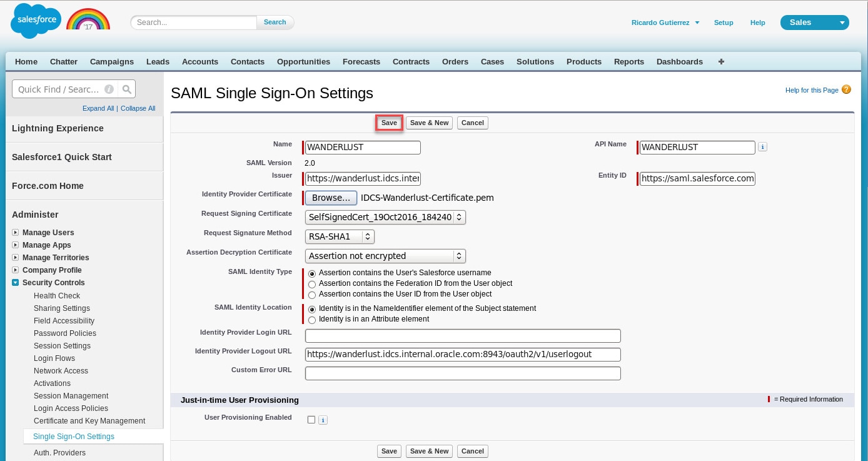Open the Ricardo Gutierrez user menu
This screenshot has height=461, width=868.
(x=665, y=23)
